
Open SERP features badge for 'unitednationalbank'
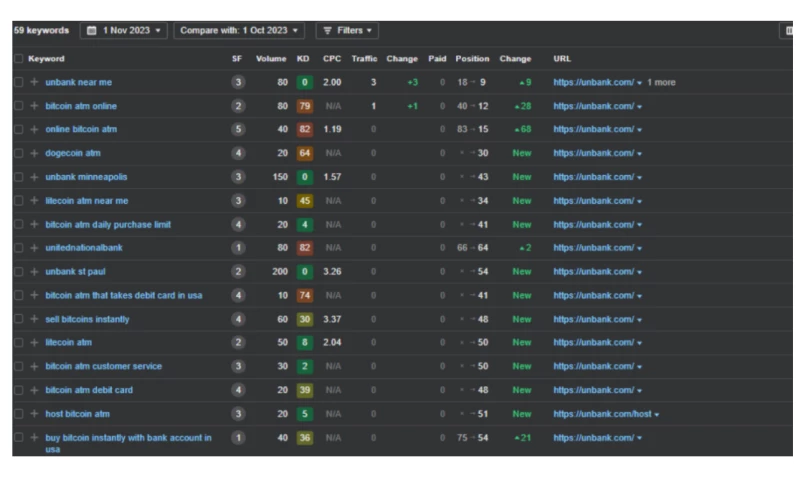click(x=237, y=248)
